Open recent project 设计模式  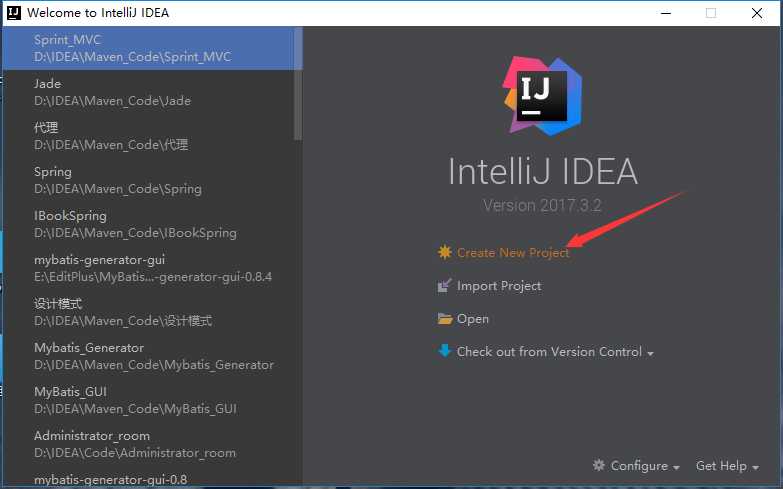(149, 312)
